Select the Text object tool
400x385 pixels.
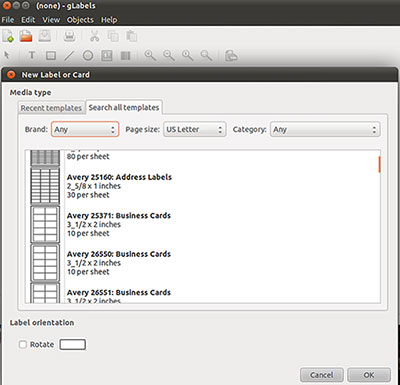pyautogui.click(x=32, y=55)
